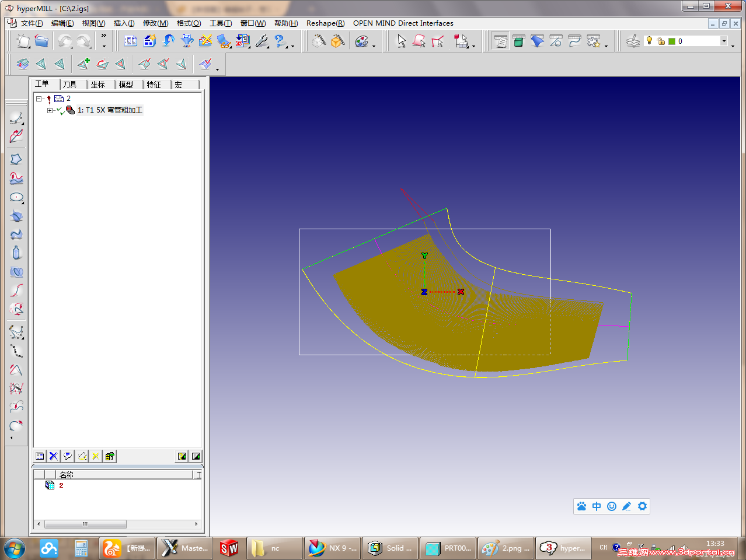The image size is (746, 560).
Task: Click the gear icon in floating input bar
Action: 642,506
